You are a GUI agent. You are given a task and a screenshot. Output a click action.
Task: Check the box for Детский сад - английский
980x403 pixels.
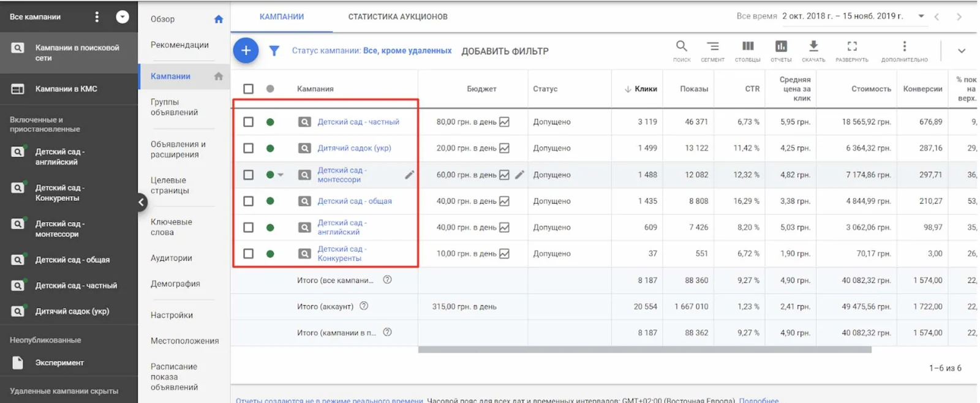pos(248,227)
